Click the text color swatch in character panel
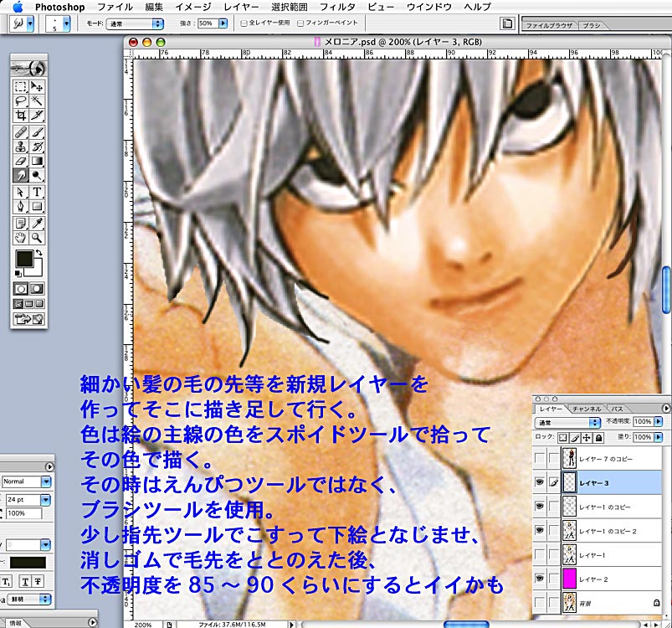The width and height of the screenshot is (672, 628). click(x=28, y=563)
